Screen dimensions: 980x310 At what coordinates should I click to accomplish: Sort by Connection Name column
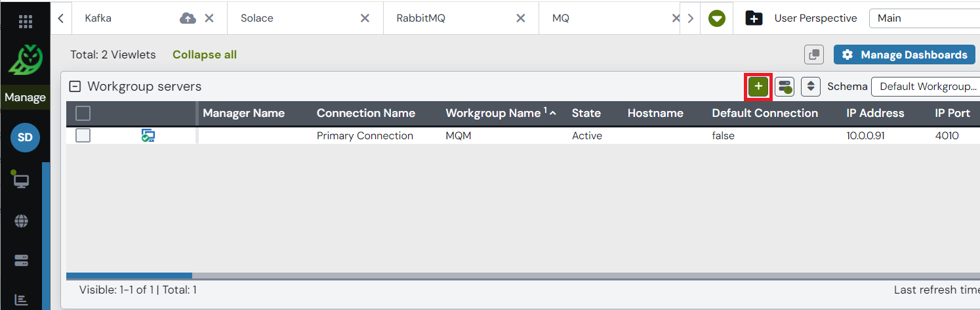(366, 113)
